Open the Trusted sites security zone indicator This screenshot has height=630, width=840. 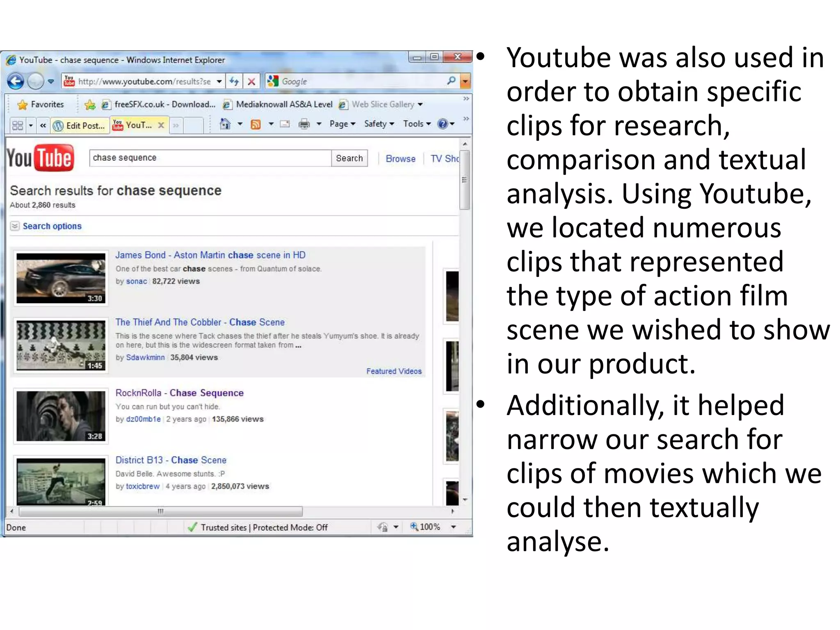(258, 527)
